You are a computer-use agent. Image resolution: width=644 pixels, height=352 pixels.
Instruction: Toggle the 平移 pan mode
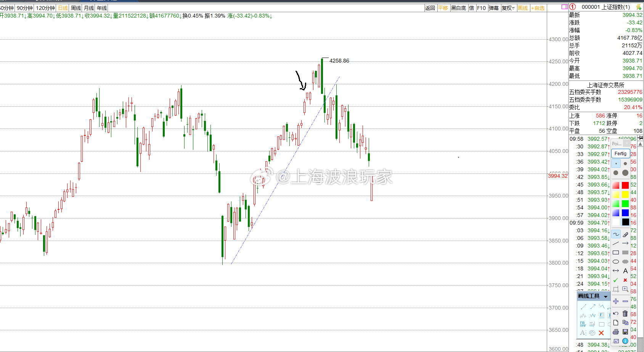click(443, 8)
